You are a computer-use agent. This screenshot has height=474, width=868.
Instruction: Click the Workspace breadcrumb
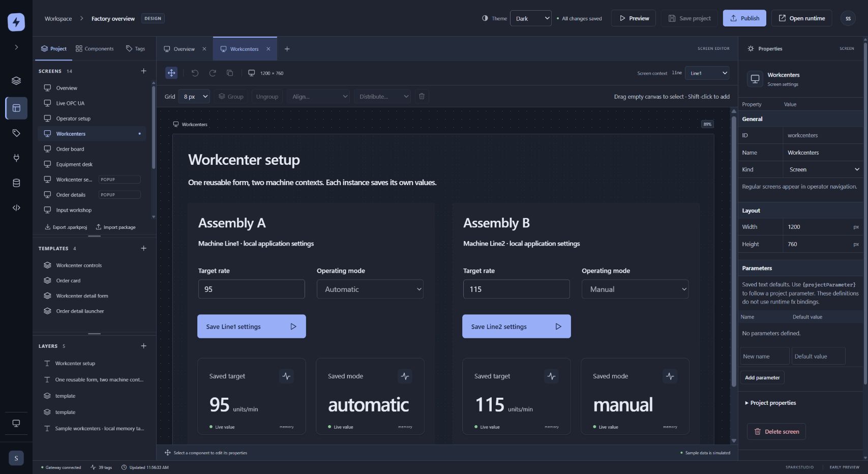coord(58,19)
